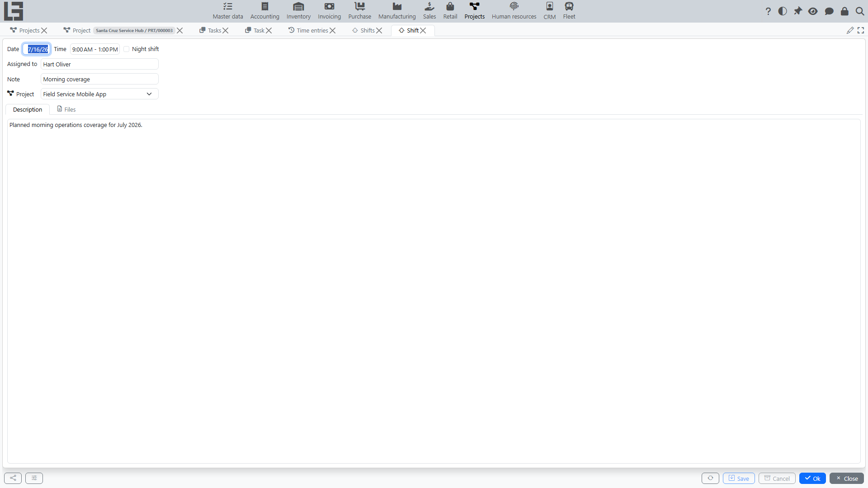The width and height of the screenshot is (868, 488).
Task: Click the refresh reload button
Action: [x=710, y=478]
